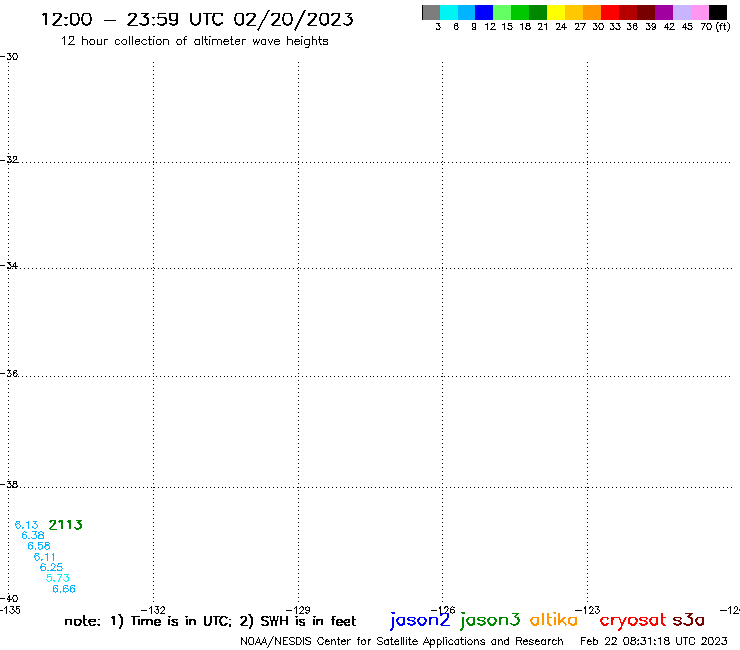Select the 6.66 wave height value
This screenshot has width=740, height=650.
tap(64, 589)
